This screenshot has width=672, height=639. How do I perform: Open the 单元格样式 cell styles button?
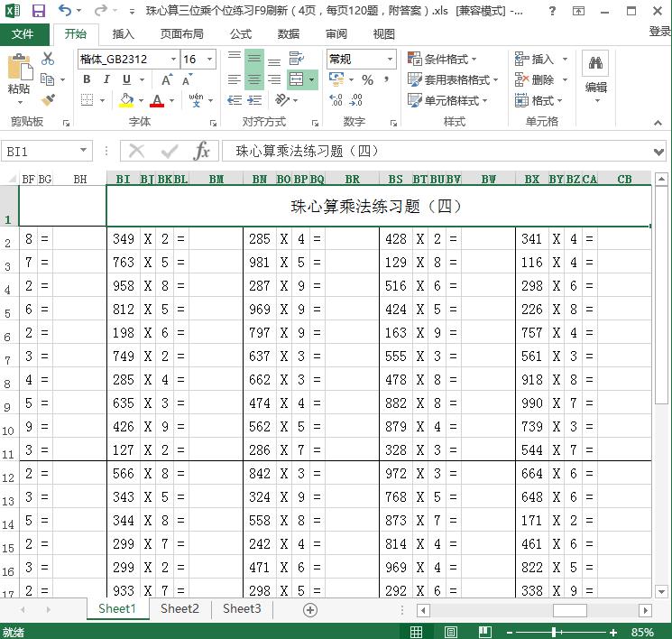447,100
